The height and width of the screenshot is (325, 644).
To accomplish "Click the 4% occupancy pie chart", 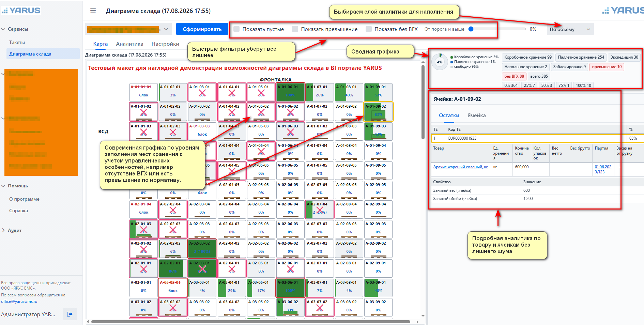I will click(x=440, y=62).
